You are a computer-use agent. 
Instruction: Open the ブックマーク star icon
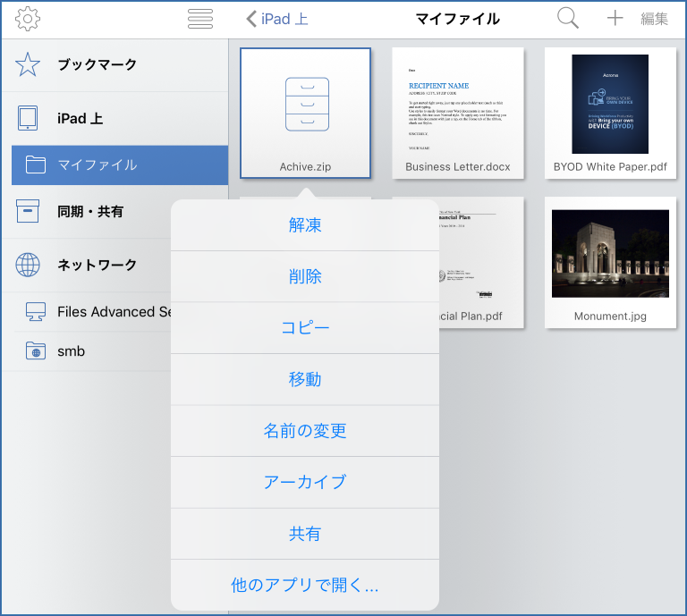pos(28,64)
